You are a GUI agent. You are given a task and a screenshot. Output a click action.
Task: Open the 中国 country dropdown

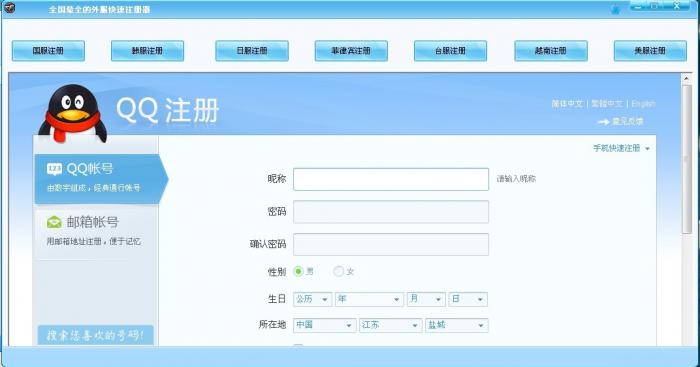pyautogui.click(x=325, y=325)
